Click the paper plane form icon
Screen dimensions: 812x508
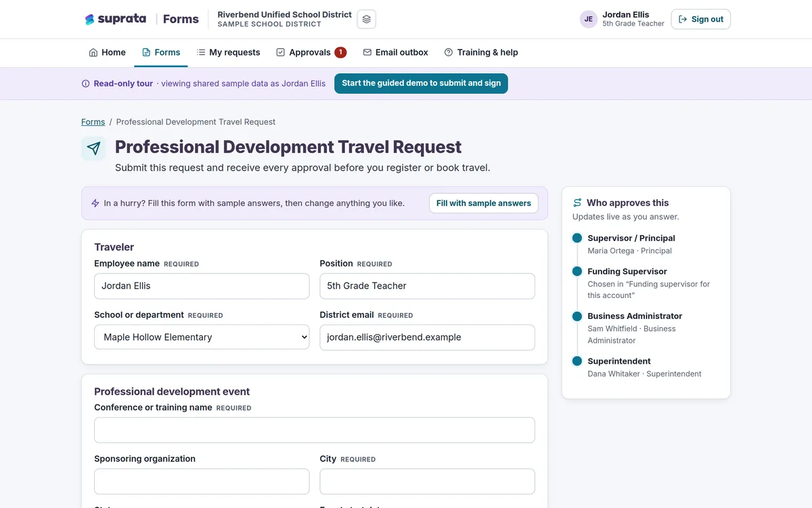(x=93, y=148)
